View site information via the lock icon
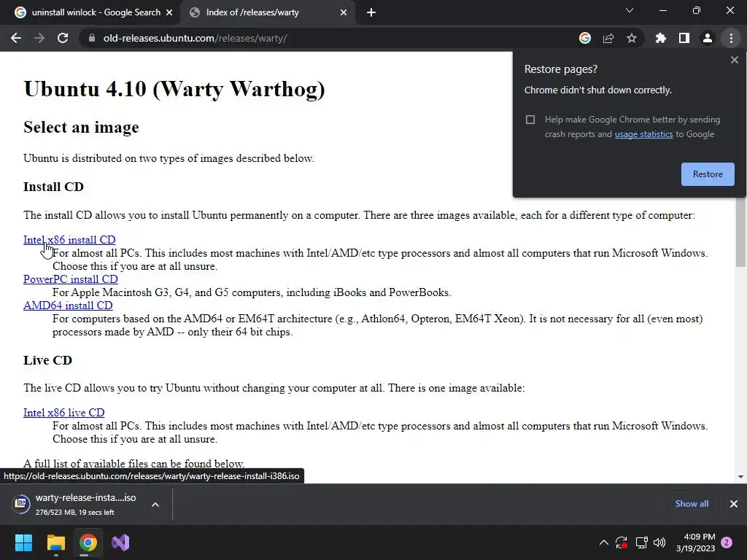This screenshot has width=747, height=560. point(92,38)
